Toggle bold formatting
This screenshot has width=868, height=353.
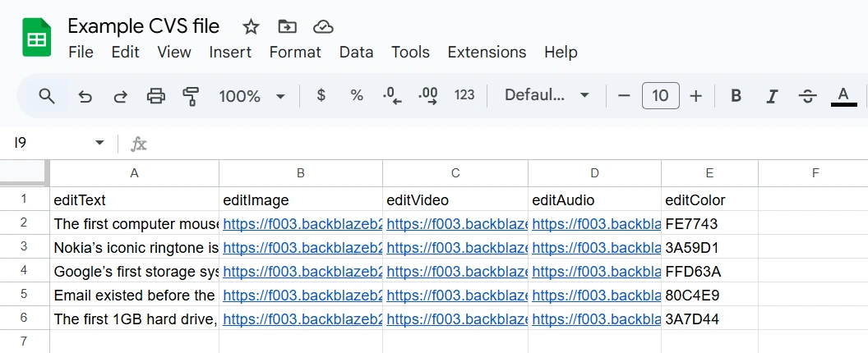736,96
